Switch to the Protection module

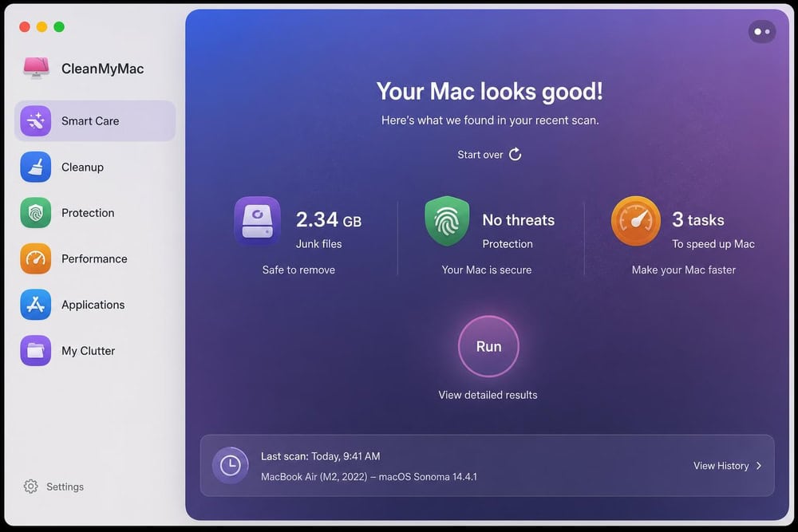pos(95,213)
